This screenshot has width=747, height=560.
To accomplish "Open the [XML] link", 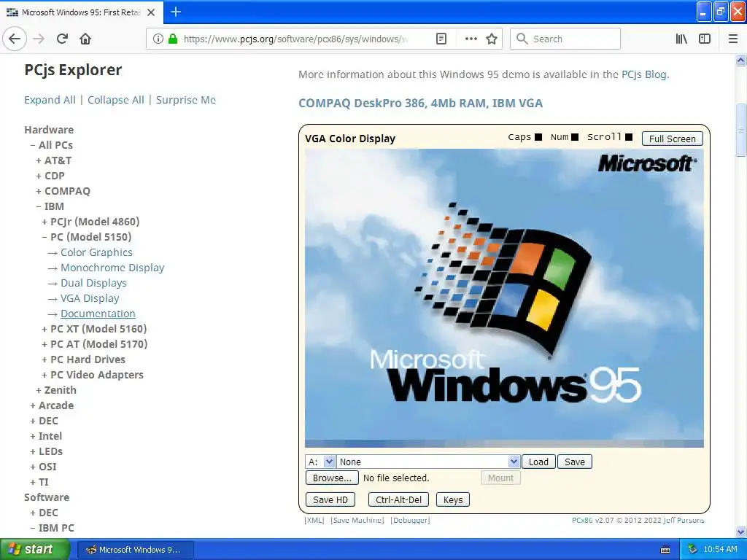I will click(314, 520).
